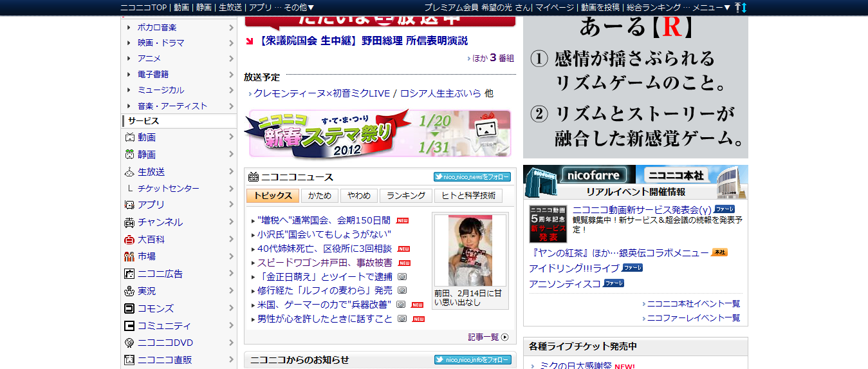The width and height of the screenshot is (868, 369).
Task: Open スピードワゴン井戸田、事故被害 headline
Action: [325, 263]
